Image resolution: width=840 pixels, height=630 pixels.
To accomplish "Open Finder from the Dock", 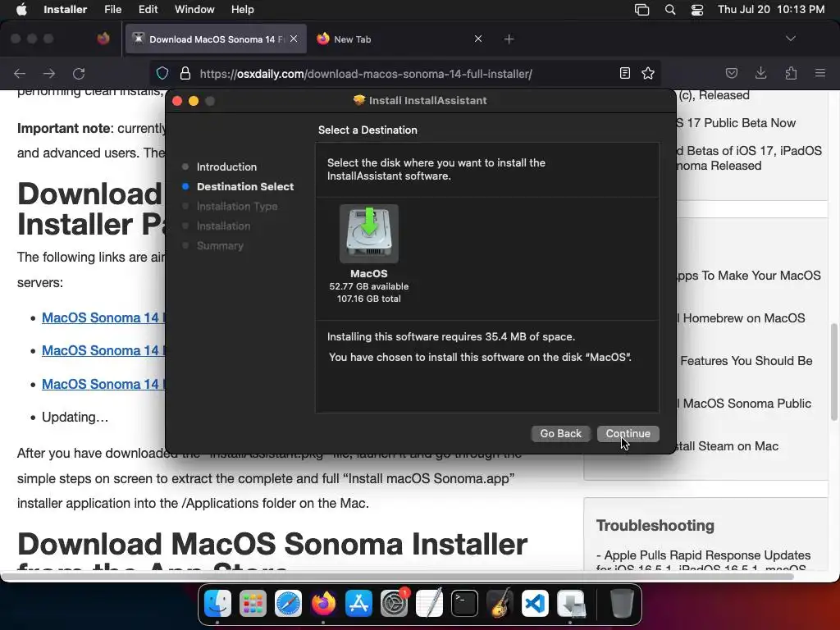I will (217, 604).
